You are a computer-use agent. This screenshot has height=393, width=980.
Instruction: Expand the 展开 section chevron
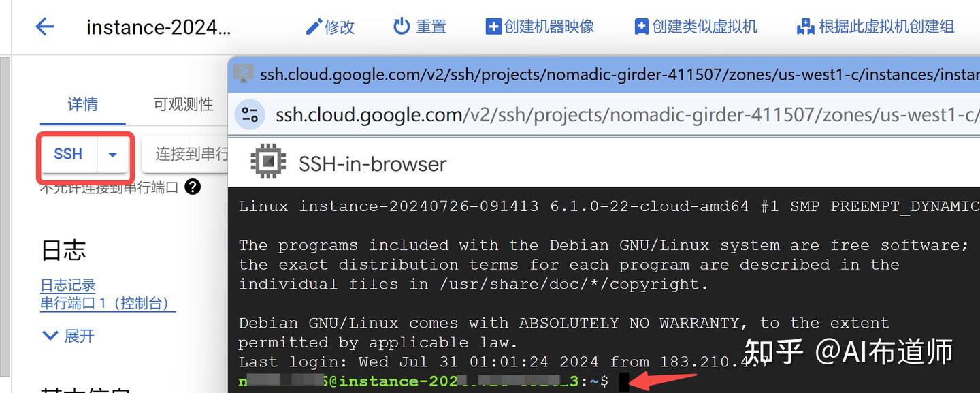pyautogui.click(x=50, y=335)
